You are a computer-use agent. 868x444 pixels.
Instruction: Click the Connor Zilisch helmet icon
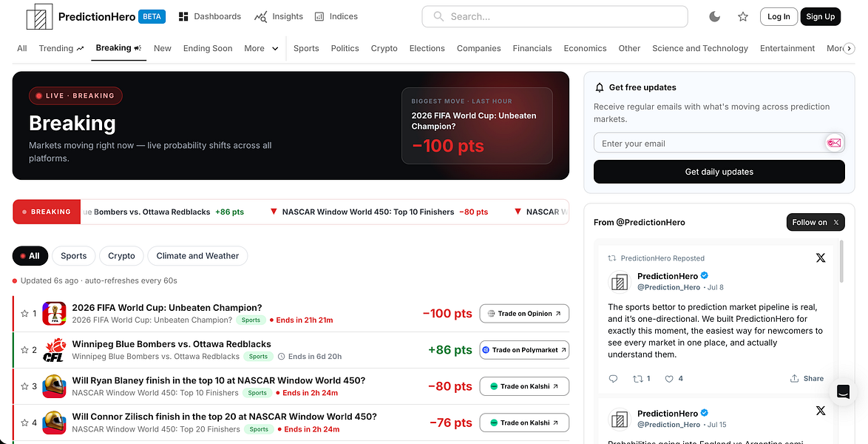(x=54, y=423)
